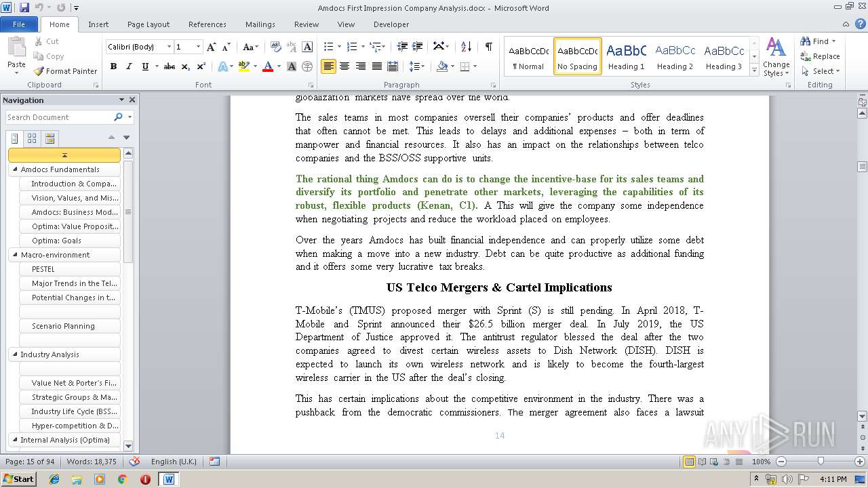Image resolution: width=868 pixels, height=488 pixels.
Task: Switch to the Insert tab
Action: [98, 24]
